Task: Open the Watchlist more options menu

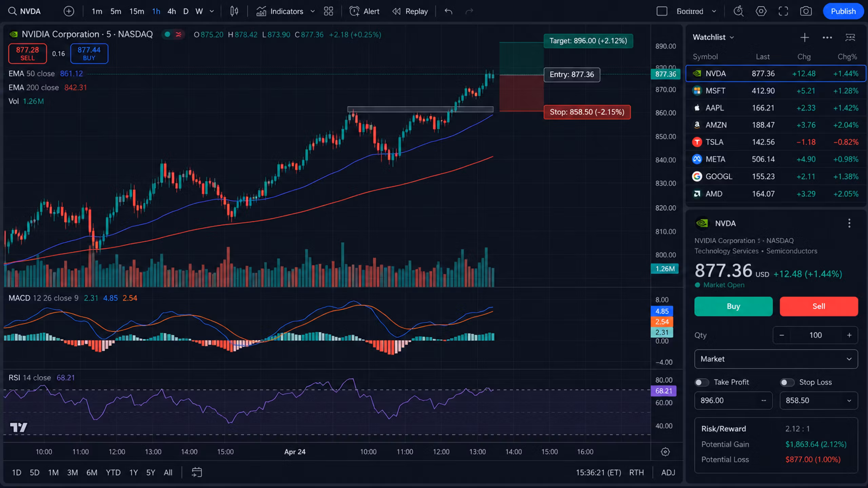Action: [x=827, y=37]
